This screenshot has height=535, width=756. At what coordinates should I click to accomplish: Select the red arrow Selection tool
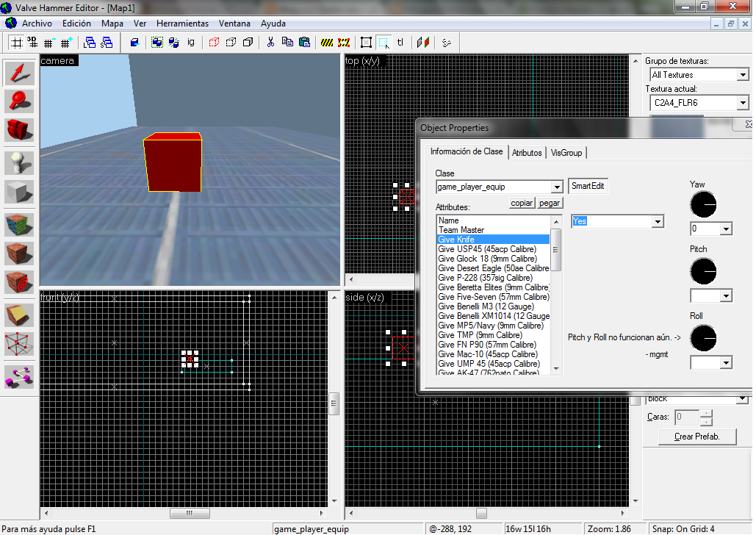pyautogui.click(x=19, y=73)
